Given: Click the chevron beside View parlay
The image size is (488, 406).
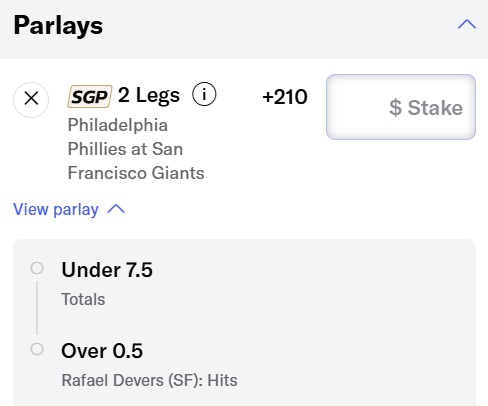Looking at the screenshot, I should (116, 209).
